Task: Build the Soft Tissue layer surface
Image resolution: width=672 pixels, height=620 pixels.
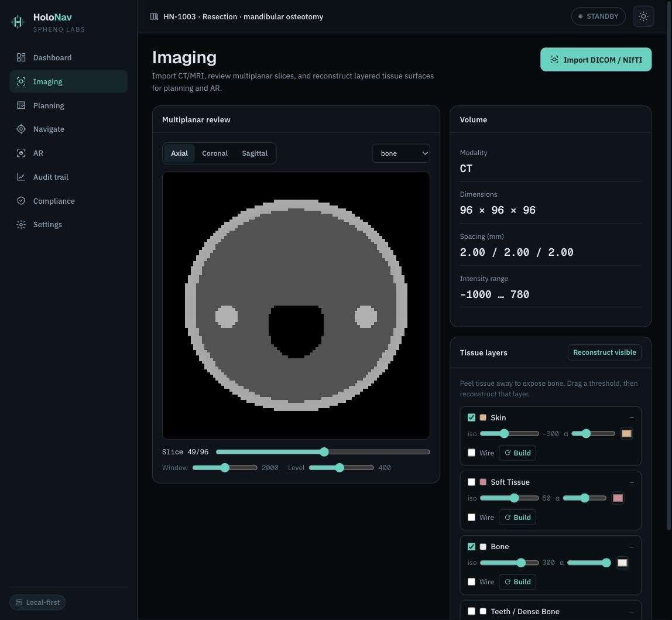Action: click(x=517, y=517)
